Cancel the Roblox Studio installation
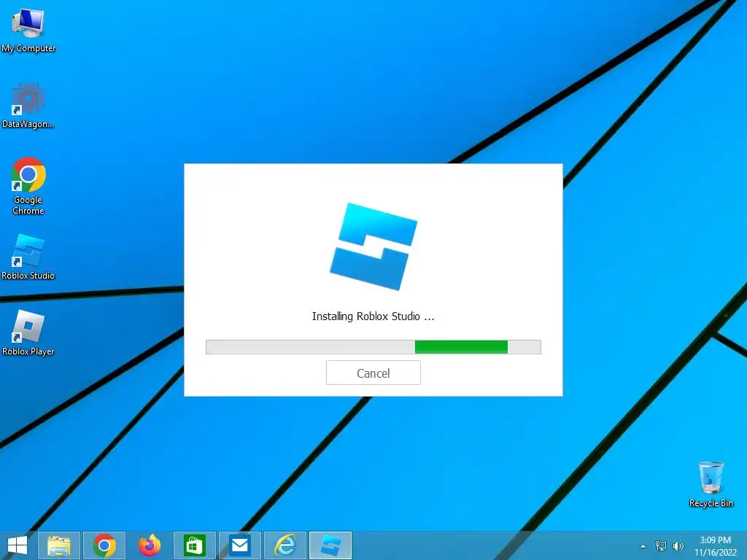 tap(373, 373)
